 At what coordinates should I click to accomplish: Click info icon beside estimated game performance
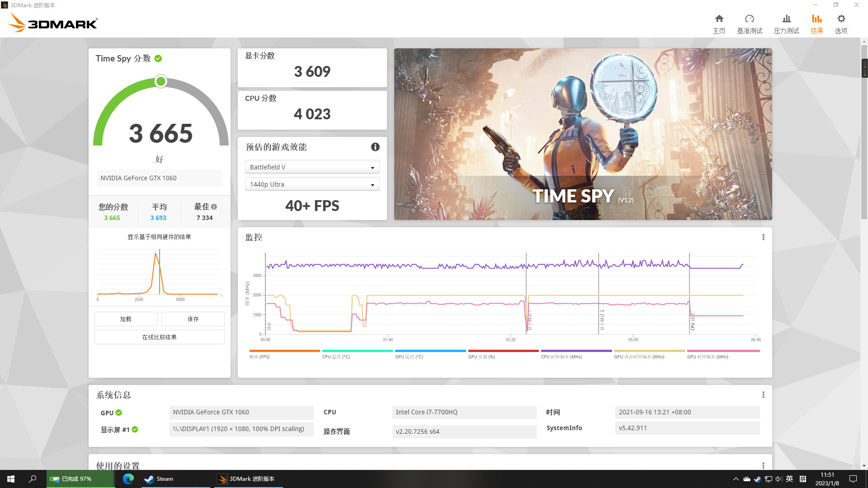pyautogui.click(x=375, y=147)
